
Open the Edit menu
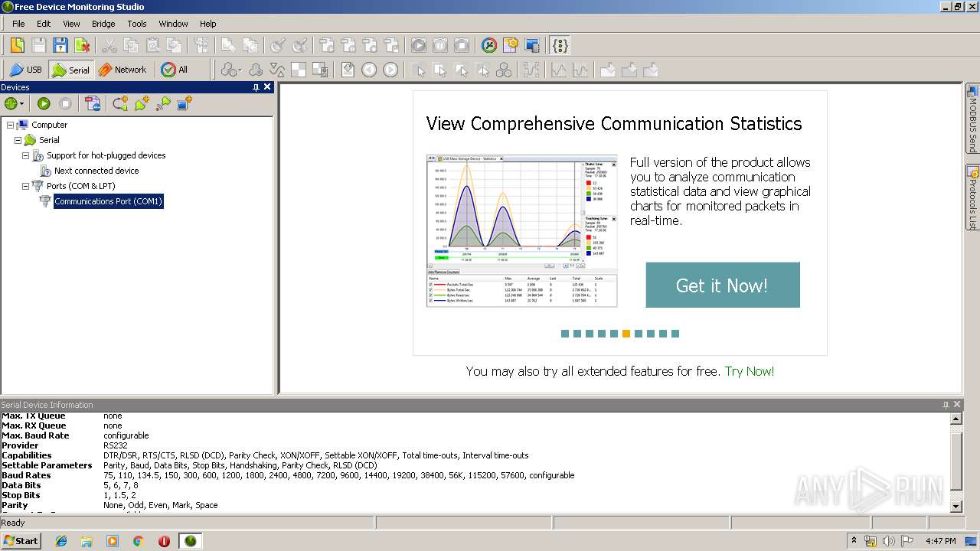[x=44, y=24]
